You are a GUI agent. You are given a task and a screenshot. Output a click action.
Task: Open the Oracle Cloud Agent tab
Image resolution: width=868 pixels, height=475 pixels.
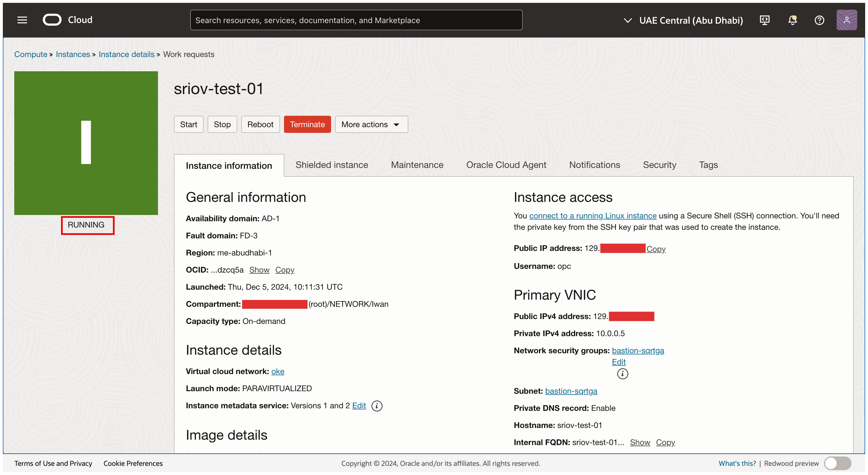click(x=506, y=165)
